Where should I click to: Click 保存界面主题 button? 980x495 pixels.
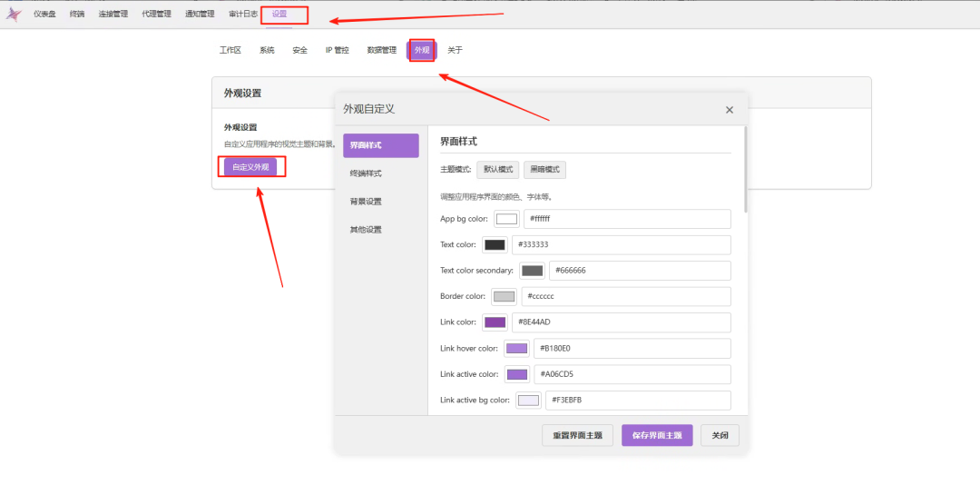click(x=657, y=435)
